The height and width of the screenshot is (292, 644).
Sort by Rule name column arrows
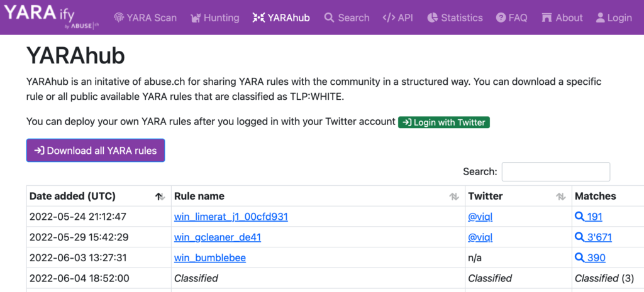454,197
